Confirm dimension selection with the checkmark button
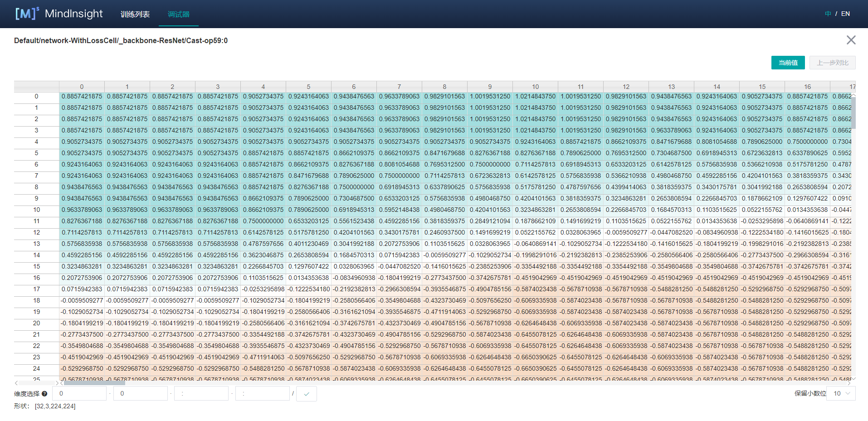868x421 pixels. click(307, 394)
